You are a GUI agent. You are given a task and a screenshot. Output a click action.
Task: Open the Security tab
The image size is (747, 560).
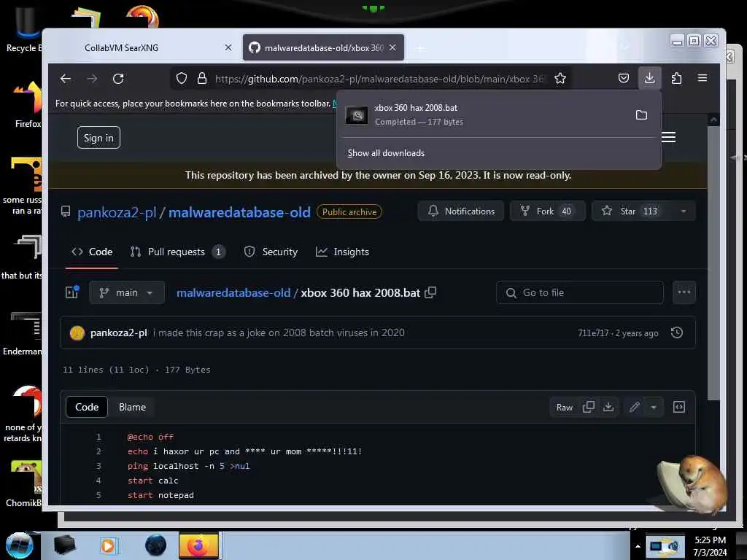point(271,252)
